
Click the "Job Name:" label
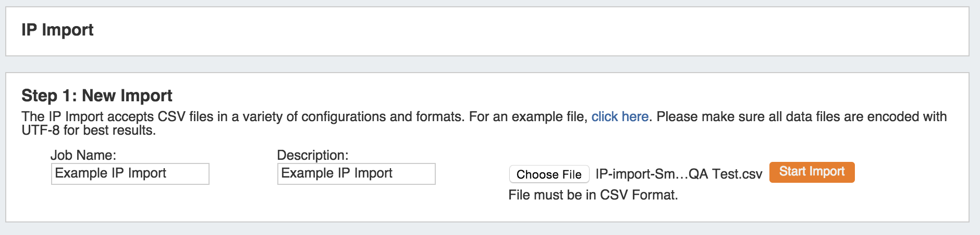(83, 155)
